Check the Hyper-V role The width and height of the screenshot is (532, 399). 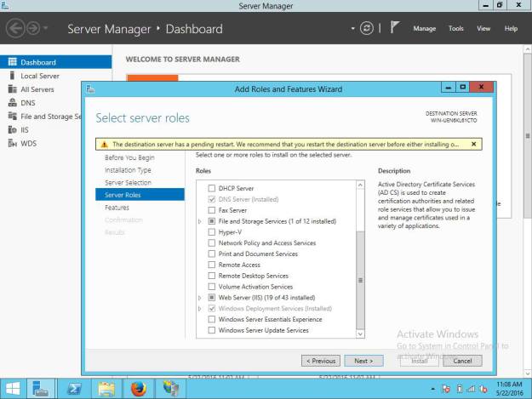(x=211, y=232)
